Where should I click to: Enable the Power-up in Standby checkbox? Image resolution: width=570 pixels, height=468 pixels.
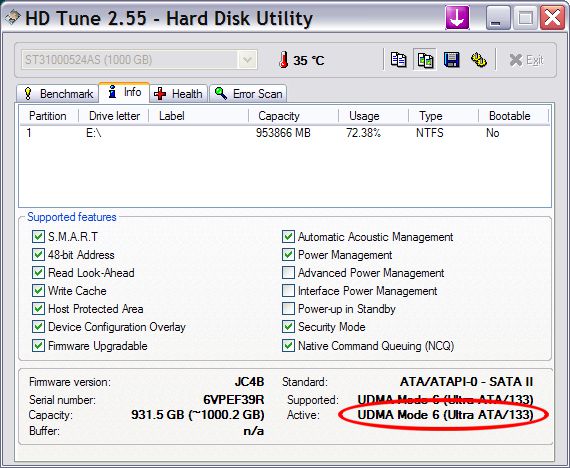tap(288, 309)
